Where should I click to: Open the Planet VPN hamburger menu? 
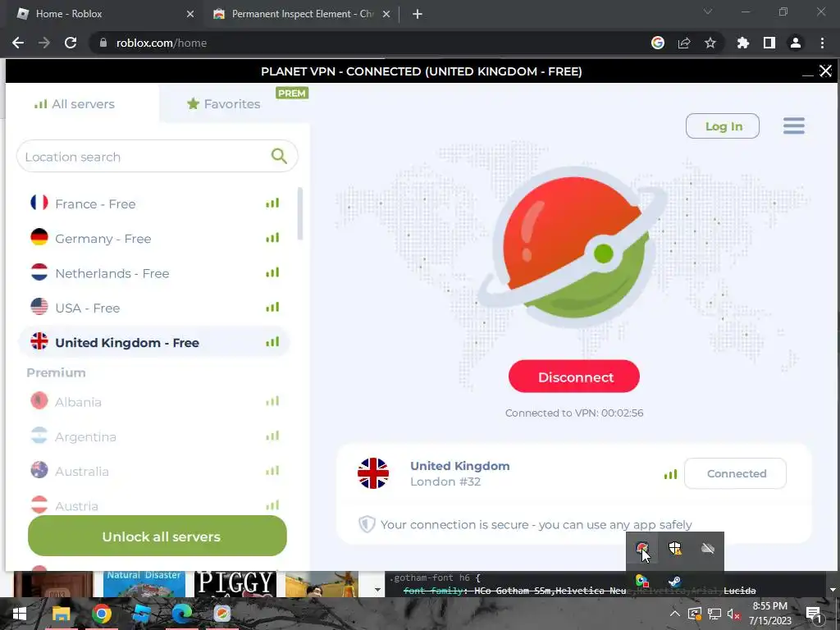(x=793, y=126)
